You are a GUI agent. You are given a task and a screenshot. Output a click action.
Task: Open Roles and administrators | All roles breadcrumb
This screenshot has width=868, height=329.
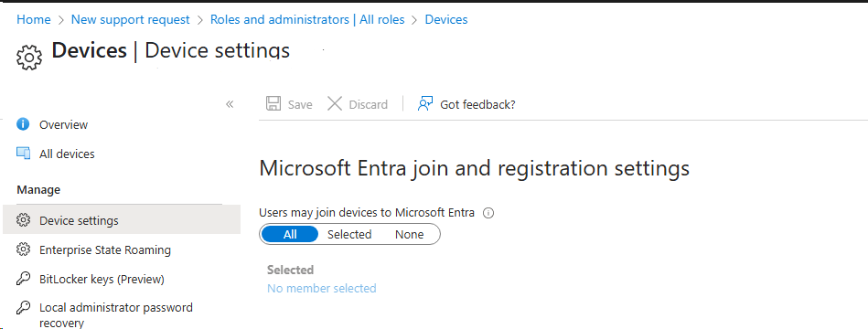tap(307, 19)
